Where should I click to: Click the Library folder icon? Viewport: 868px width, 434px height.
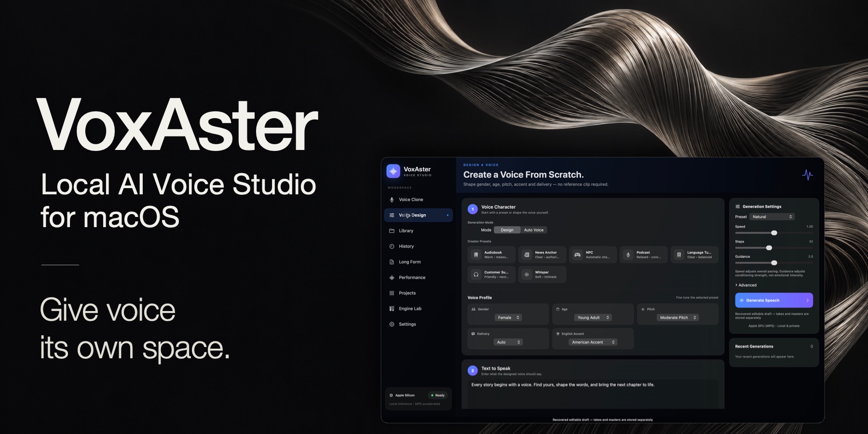tap(392, 231)
